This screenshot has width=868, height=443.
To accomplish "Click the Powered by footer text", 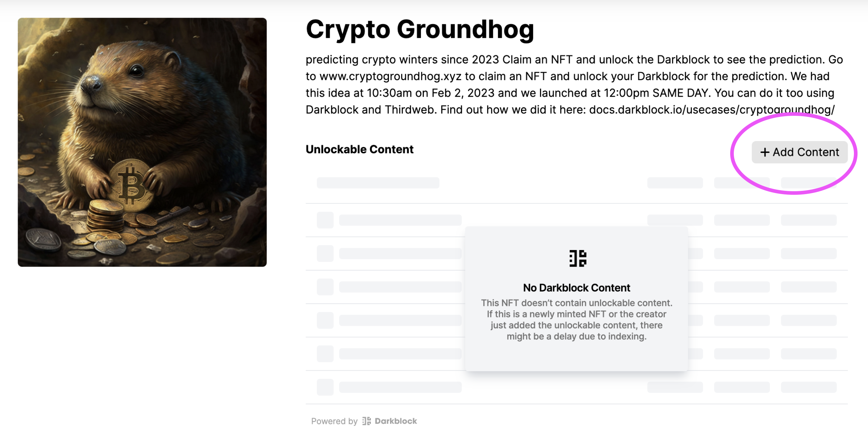I will (334, 421).
